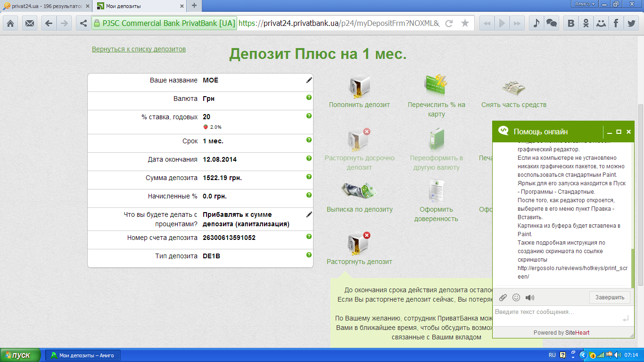Show help for Тип депозита row

(309, 255)
